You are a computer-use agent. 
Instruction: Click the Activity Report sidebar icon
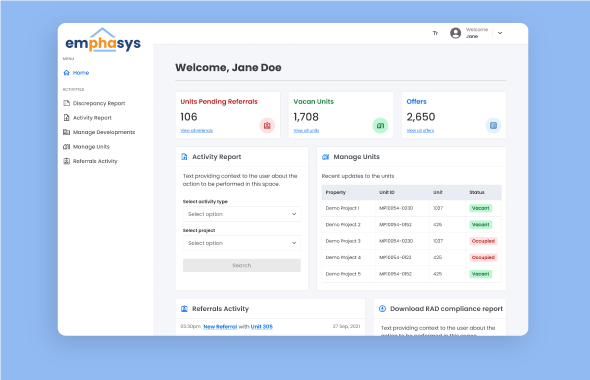point(67,118)
